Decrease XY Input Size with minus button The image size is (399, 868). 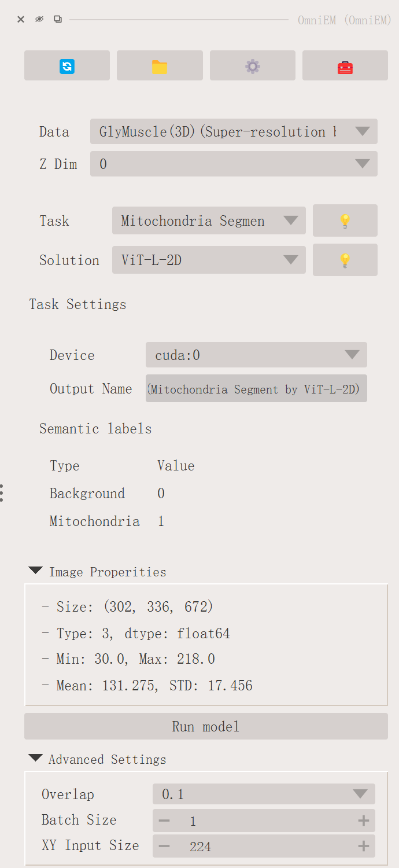pyautogui.click(x=164, y=847)
